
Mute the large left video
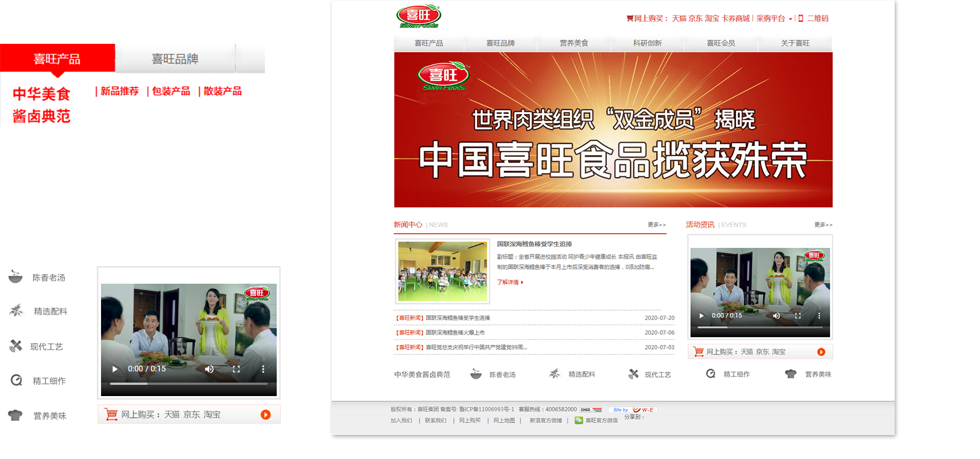click(209, 369)
